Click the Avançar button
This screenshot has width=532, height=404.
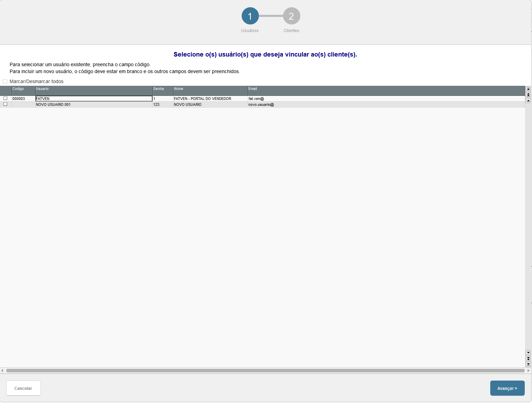[507, 388]
